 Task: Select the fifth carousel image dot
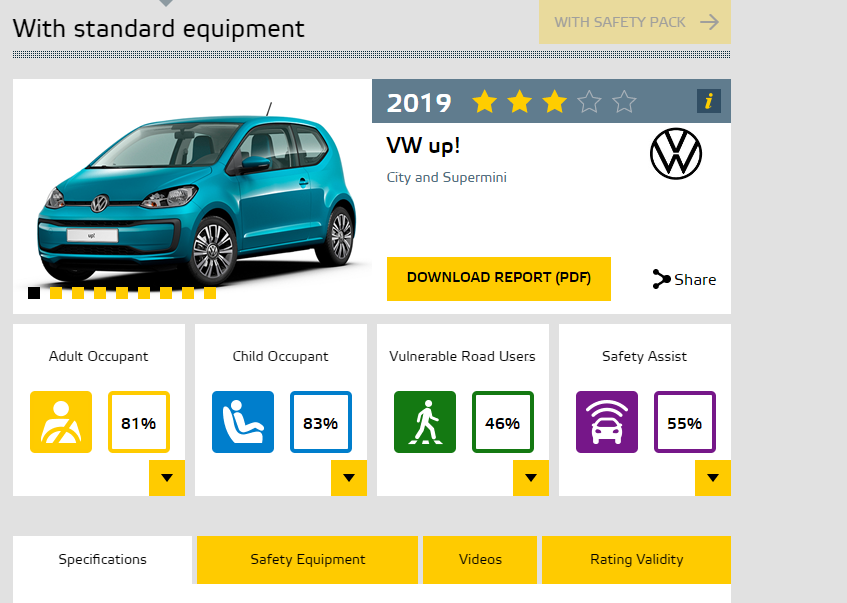pyautogui.click(x=122, y=293)
